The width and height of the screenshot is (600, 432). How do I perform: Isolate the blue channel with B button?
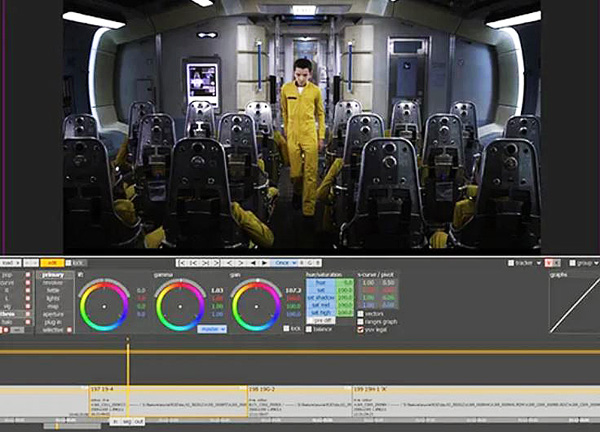[x=318, y=263]
